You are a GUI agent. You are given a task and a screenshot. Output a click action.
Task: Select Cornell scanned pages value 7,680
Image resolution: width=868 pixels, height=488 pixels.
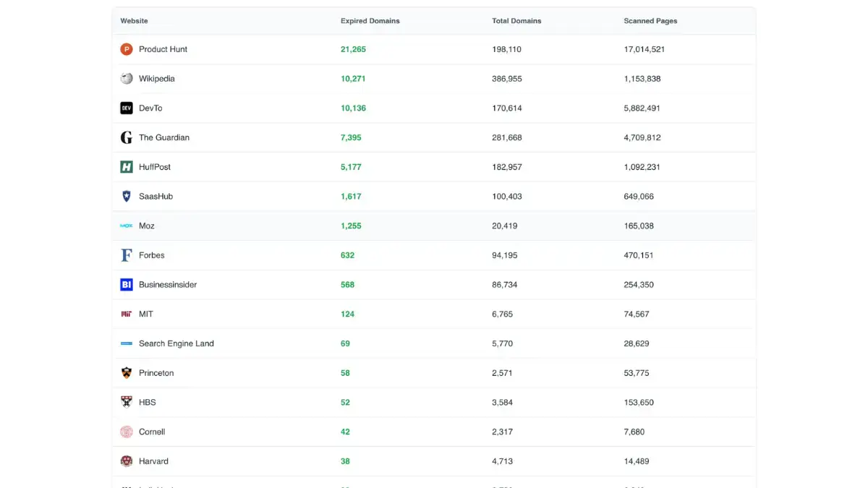click(x=634, y=432)
